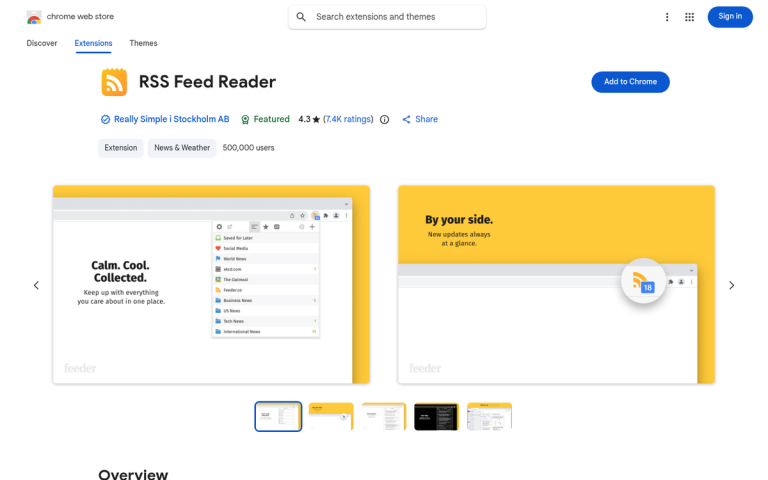
Task: Open the 7.4K ratings link
Action: click(x=348, y=119)
